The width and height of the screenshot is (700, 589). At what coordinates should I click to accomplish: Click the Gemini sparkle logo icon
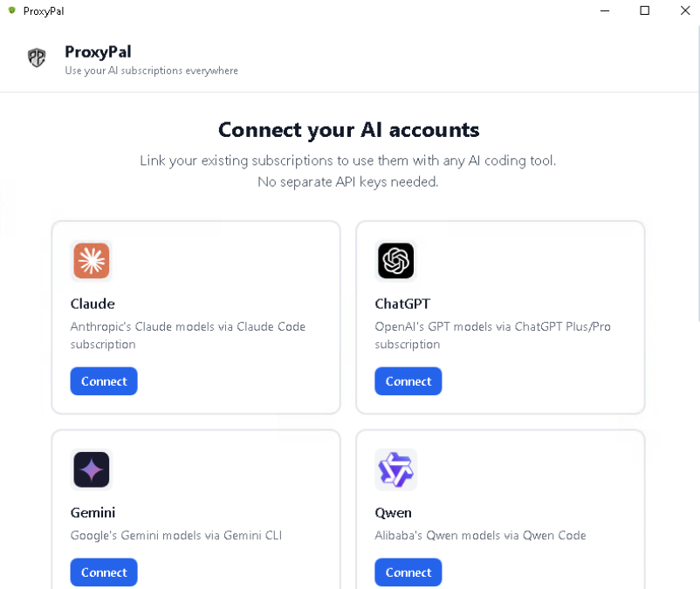coord(92,470)
